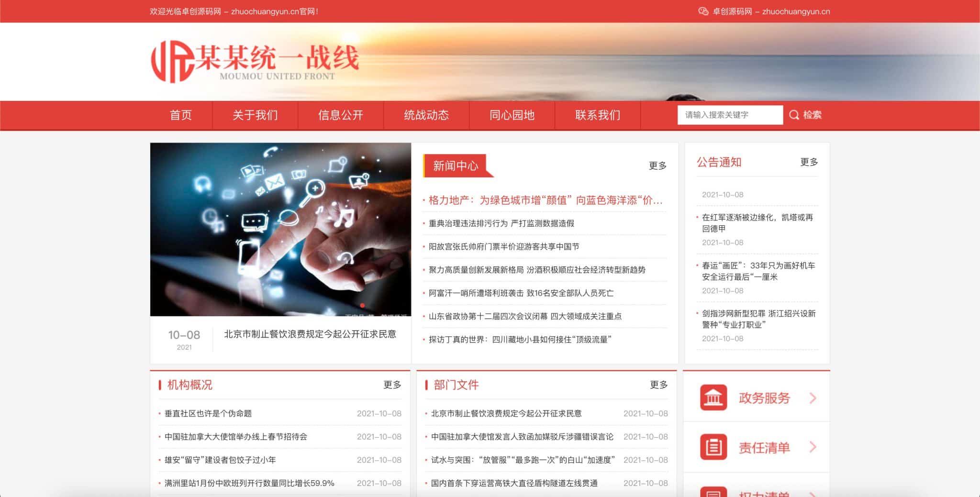Image resolution: width=980 pixels, height=497 pixels.
Task: Open 山东省政协第十二届四次会议 article
Action: pos(525,316)
